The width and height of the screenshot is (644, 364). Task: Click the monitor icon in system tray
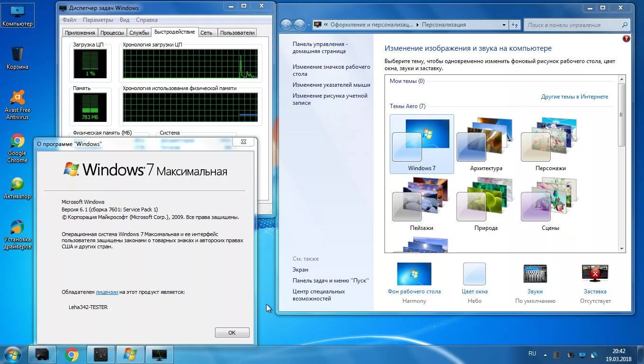pyautogui.click(x=582, y=355)
